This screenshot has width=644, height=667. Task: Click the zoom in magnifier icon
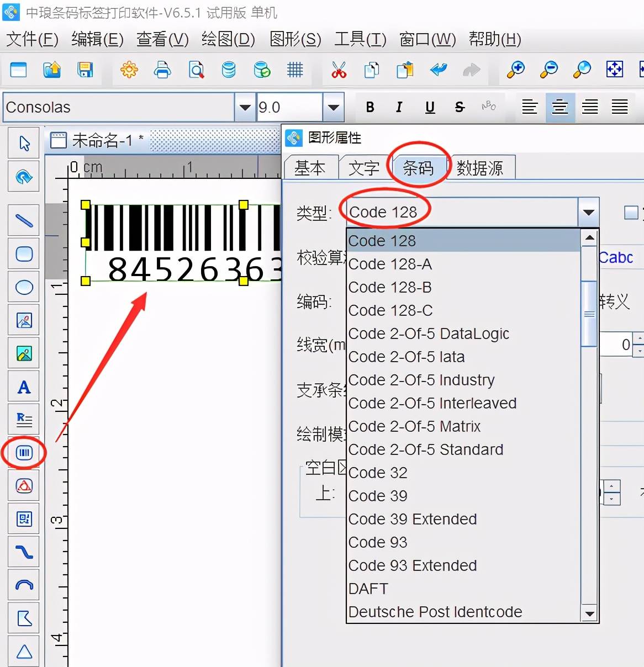click(515, 70)
